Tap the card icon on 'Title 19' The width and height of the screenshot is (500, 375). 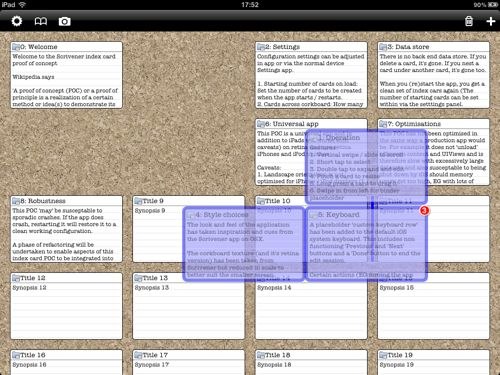coord(383,355)
